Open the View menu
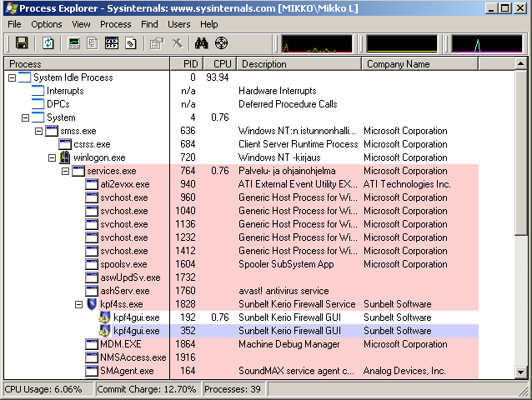This screenshot has height=400, width=532. click(81, 24)
